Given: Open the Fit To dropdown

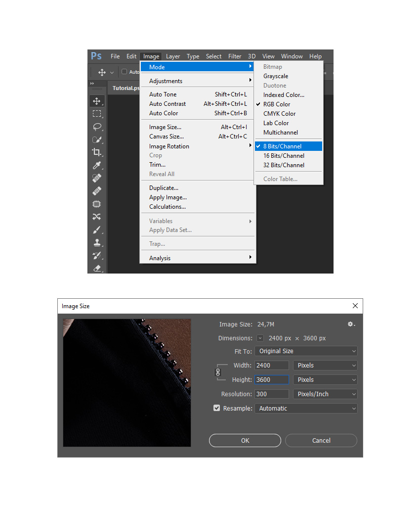Looking at the screenshot, I should click(x=306, y=350).
